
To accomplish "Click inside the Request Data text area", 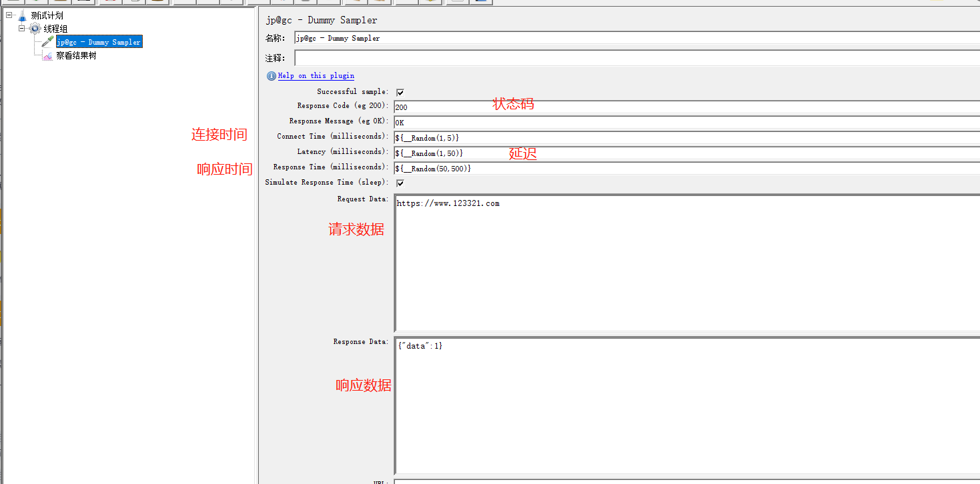I will [687, 263].
